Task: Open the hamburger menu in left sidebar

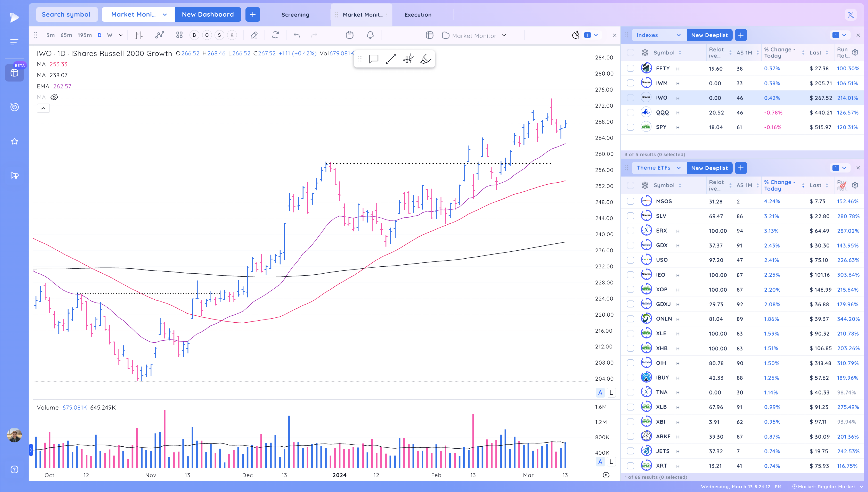Action: (14, 42)
